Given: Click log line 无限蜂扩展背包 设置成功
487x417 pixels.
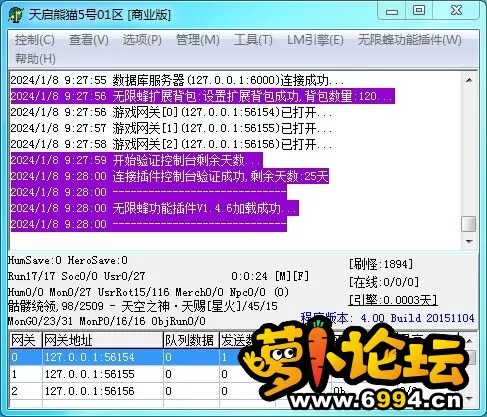Looking at the screenshot, I should [203, 96].
